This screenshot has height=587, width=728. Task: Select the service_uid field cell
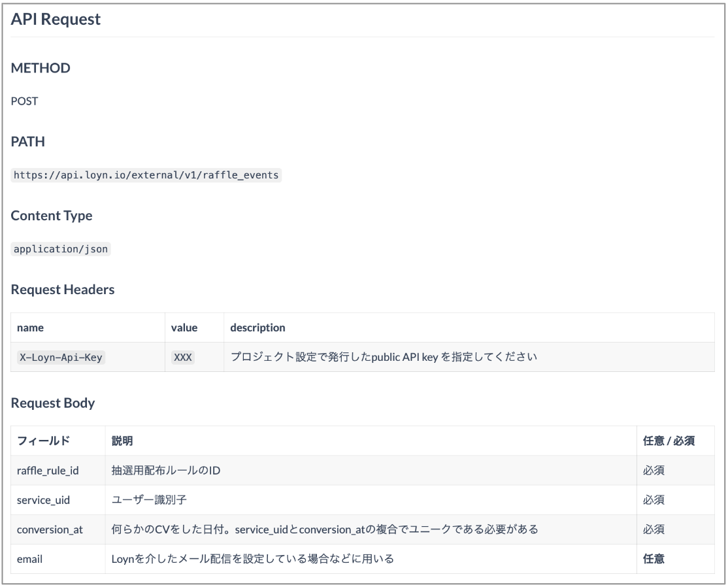[x=58, y=500]
